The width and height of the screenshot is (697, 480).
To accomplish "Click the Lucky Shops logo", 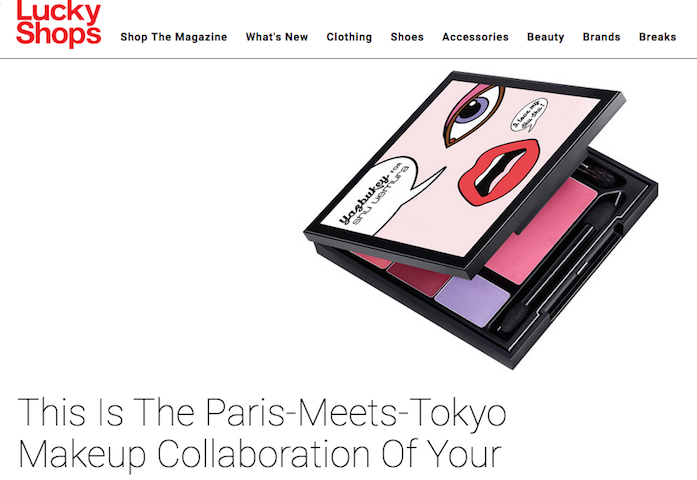I will (x=59, y=23).
